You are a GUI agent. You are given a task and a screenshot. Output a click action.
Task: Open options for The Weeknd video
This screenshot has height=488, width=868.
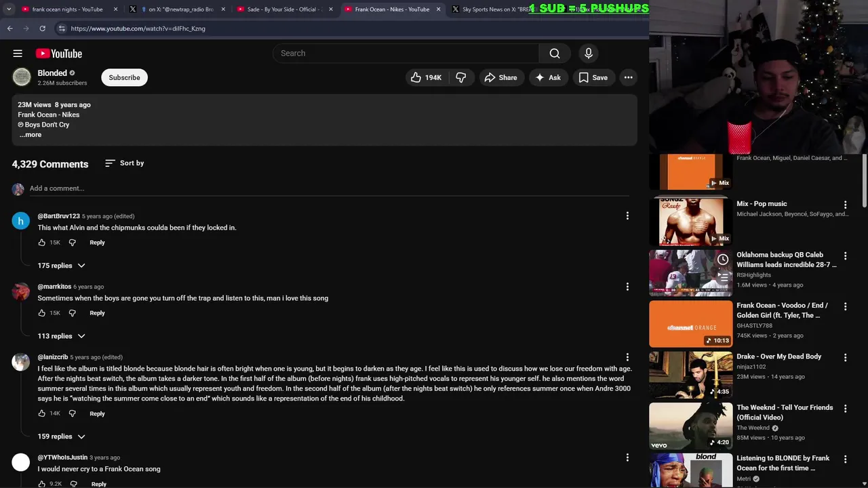[x=845, y=409]
